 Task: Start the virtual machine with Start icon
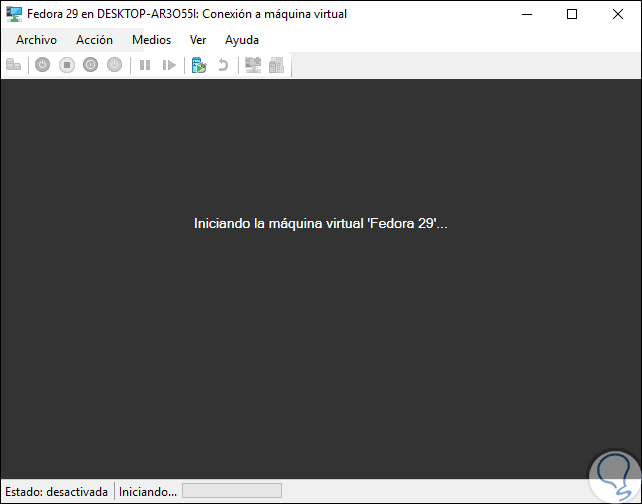coord(42,65)
